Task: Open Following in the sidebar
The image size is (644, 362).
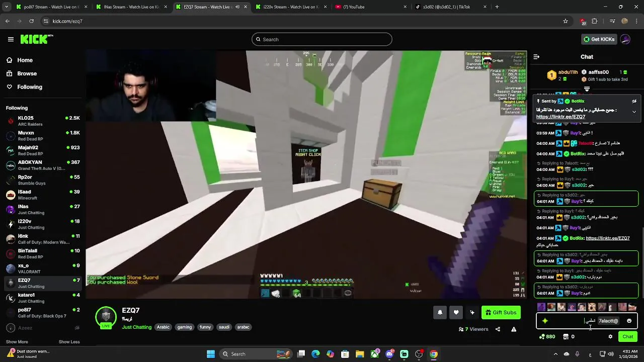Action: click(30, 87)
